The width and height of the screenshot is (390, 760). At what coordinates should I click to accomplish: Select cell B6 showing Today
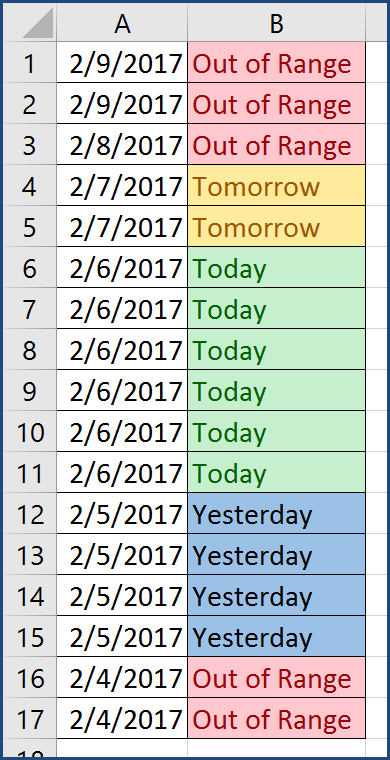click(x=276, y=267)
